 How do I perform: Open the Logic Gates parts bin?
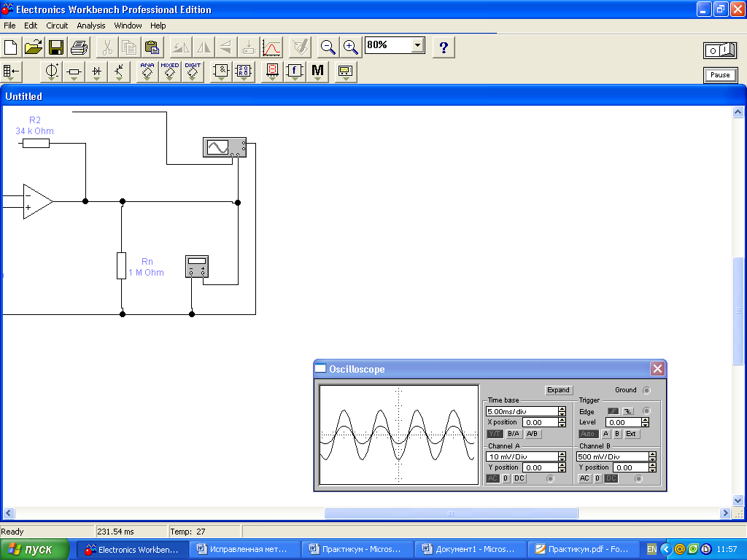coord(222,71)
